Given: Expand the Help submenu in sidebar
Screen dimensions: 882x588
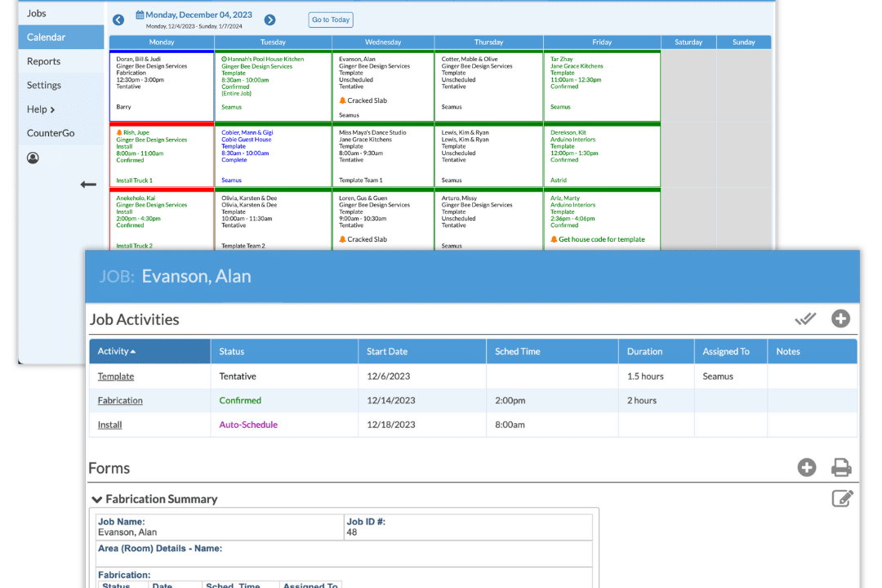Looking at the screenshot, I should tap(41, 109).
